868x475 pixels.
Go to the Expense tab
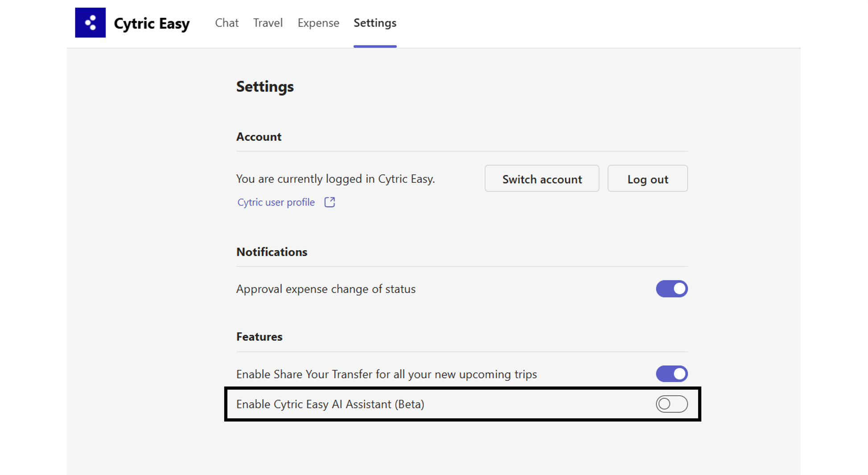pos(318,23)
